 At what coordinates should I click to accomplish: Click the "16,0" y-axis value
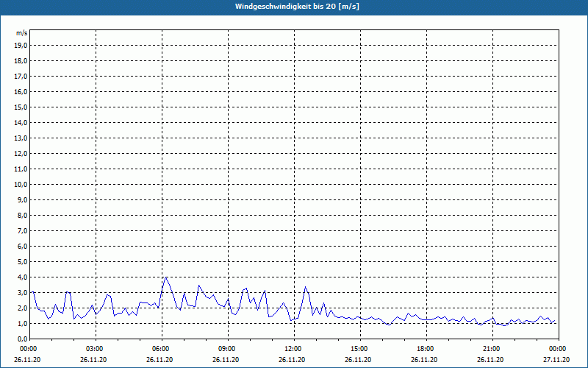(x=21, y=91)
